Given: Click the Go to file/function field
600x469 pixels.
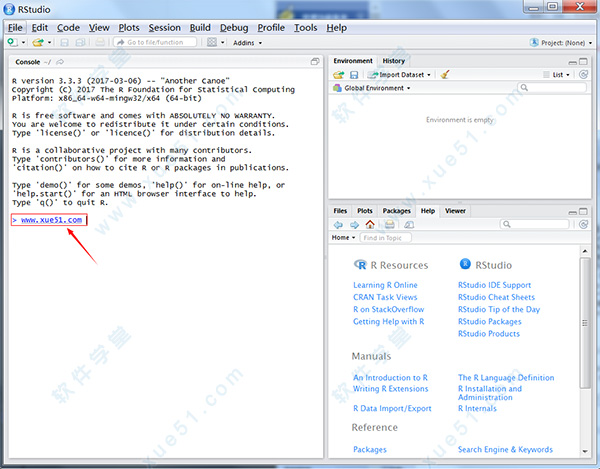Looking at the screenshot, I should 155,42.
